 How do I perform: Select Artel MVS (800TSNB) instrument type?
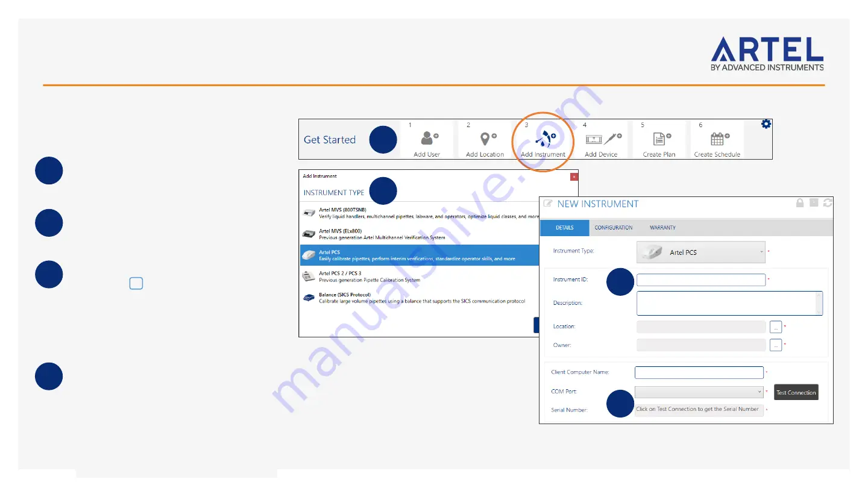tap(420, 213)
